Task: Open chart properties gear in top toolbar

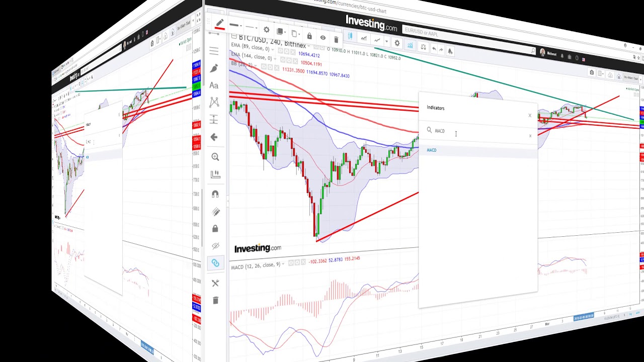Action: 397,43
